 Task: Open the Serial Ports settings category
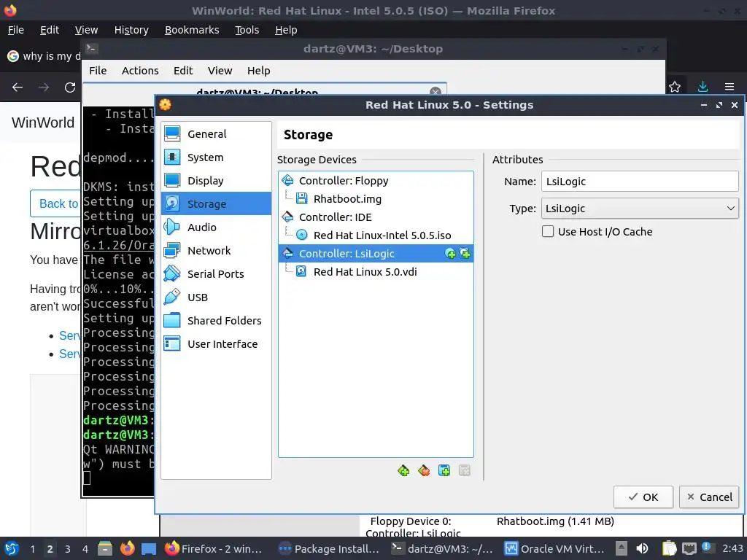click(x=216, y=274)
